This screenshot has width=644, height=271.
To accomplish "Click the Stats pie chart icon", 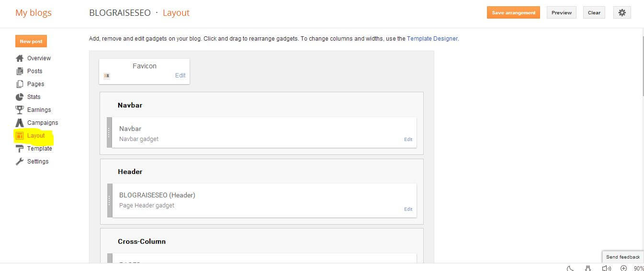I will [20, 97].
